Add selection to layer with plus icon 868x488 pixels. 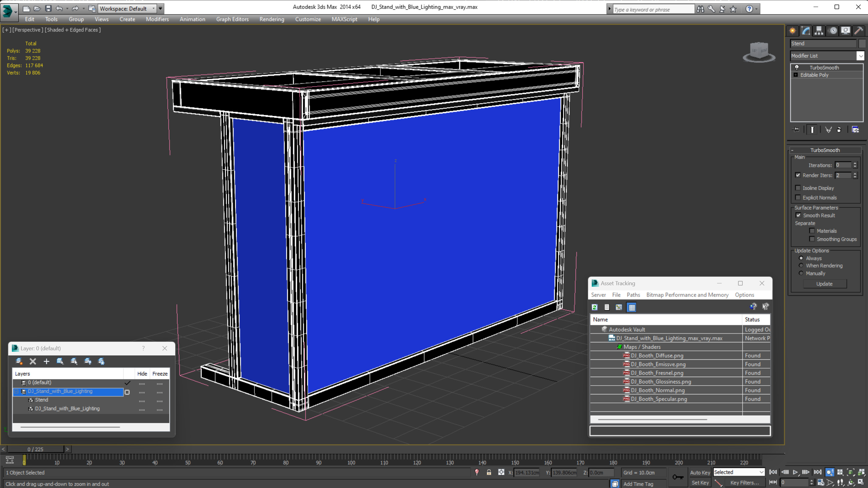coord(46,362)
